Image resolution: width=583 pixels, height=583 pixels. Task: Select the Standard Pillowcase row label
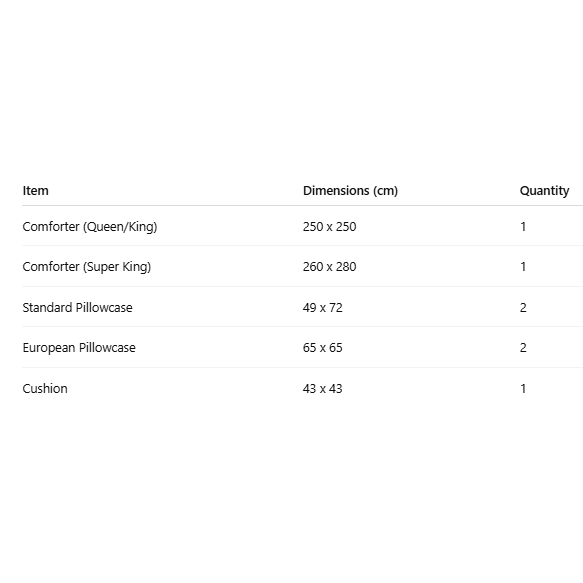tap(77, 307)
